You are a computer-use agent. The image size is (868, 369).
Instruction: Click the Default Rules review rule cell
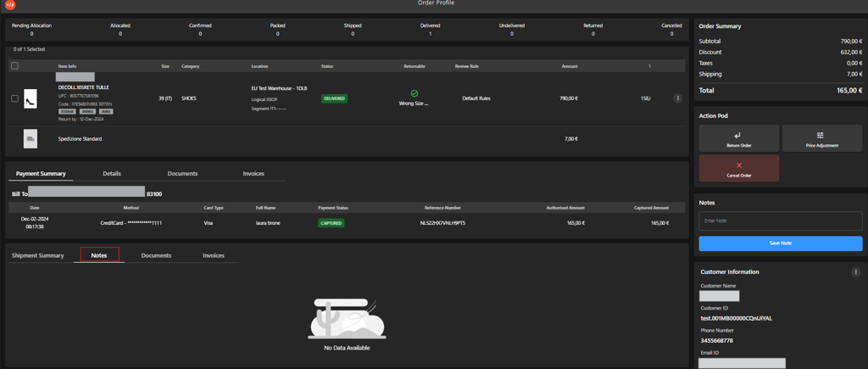(x=476, y=98)
